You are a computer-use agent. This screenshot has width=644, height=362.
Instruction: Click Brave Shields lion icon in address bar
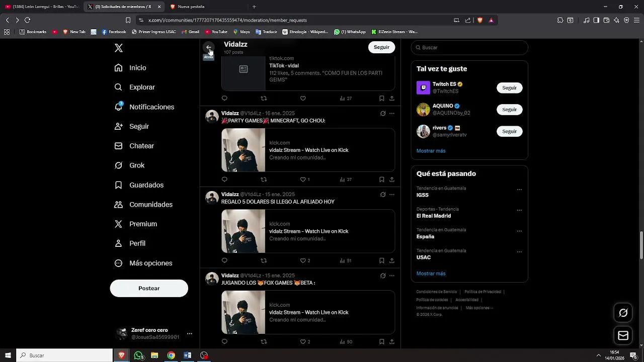click(479, 20)
